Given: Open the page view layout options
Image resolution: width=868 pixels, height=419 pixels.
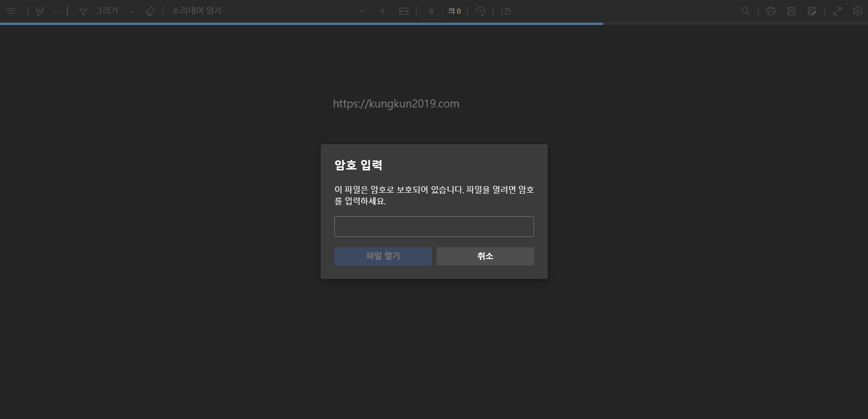Looking at the screenshot, I should tap(506, 11).
